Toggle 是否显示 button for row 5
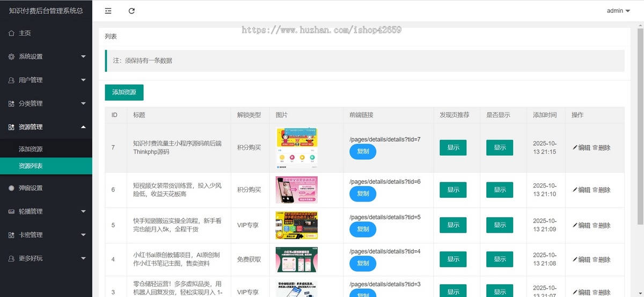 (500, 225)
